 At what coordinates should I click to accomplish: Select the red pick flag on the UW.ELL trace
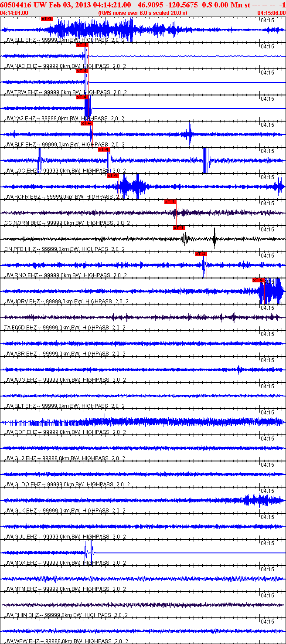click(x=47, y=19)
